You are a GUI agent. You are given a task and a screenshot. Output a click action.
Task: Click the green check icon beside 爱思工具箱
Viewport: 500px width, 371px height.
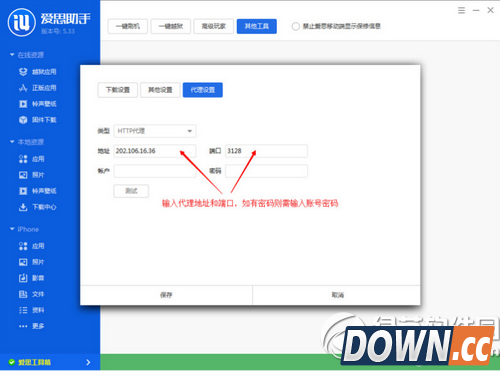click(x=12, y=362)
